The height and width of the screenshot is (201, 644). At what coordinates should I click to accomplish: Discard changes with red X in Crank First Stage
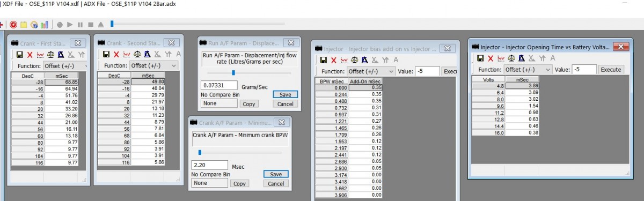pyautogui.click(x=30, y=55)
